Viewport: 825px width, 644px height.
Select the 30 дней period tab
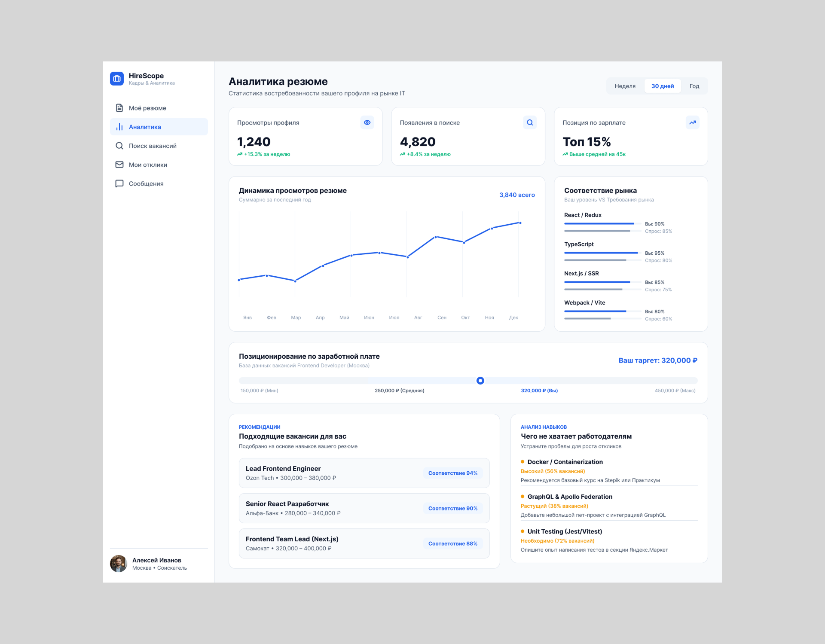[x=663, y=86]
